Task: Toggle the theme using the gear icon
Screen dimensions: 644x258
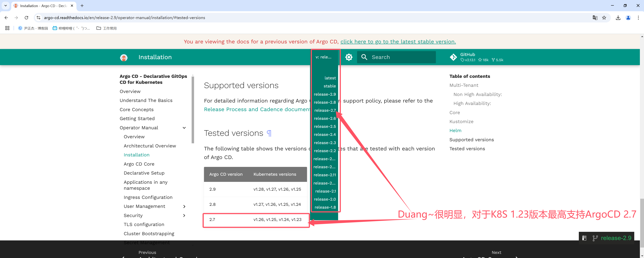Action: [348, 57]
